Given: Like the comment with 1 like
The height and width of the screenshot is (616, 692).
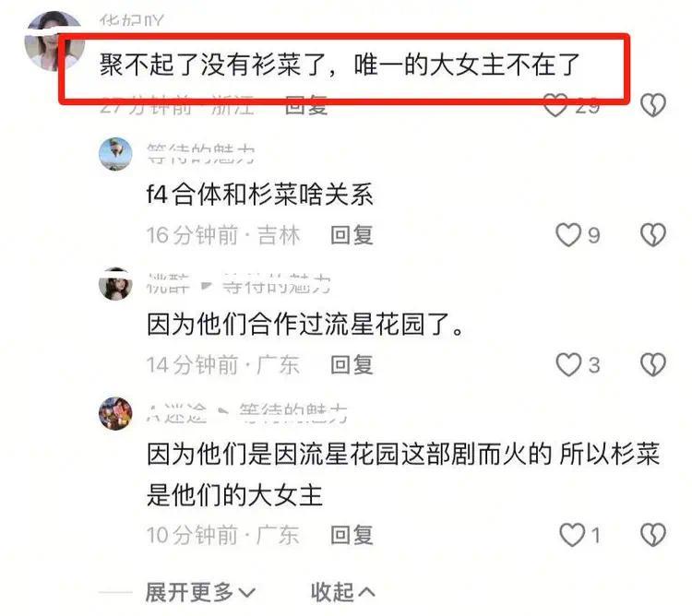Looking at the screenshot, I should (x=572, y=535).
